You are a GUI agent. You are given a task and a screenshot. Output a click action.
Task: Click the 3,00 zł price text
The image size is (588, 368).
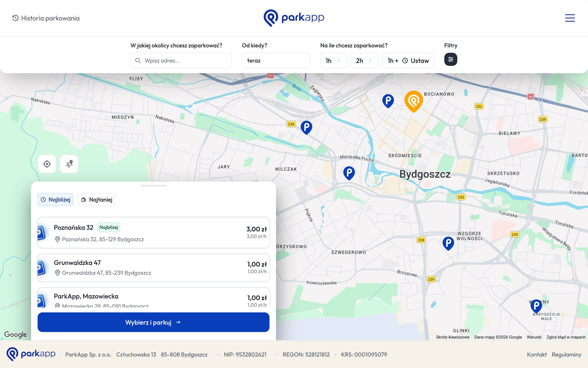256,229
